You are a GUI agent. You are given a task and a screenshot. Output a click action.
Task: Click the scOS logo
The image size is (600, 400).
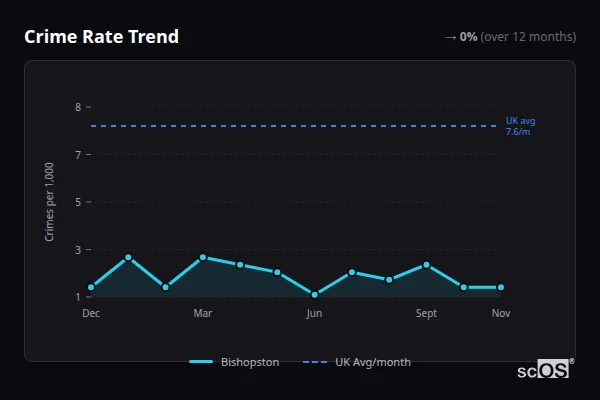click(546, 369)
